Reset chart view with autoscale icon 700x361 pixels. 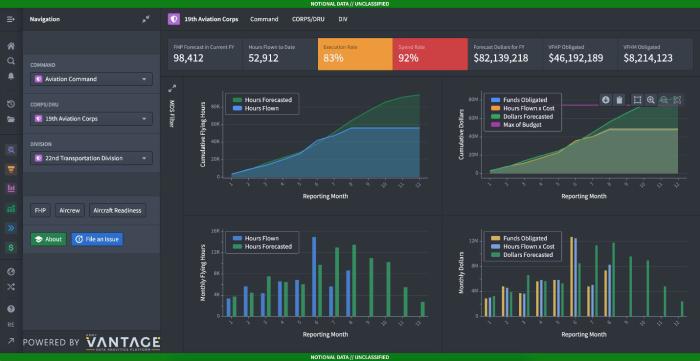point(677,100)
